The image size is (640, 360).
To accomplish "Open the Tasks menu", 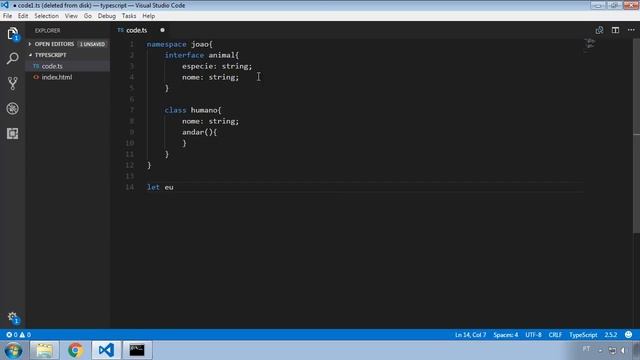I will point(129,16).
